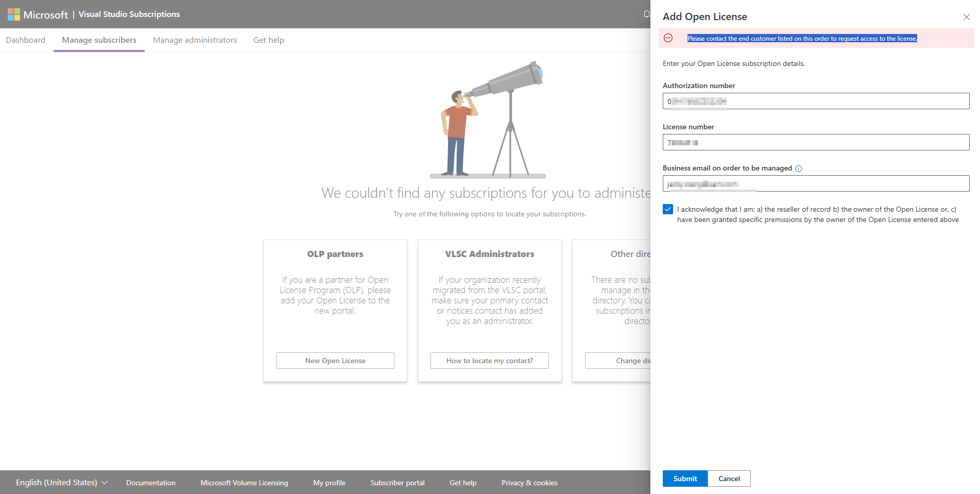980x494 pixels.
Task: Click the Cancel button
Action: pyautogui.click(x=729, y=479)
